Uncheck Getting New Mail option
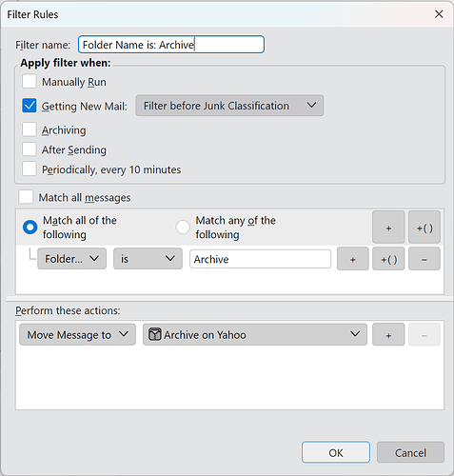454x476 pixels. (30, 106)
